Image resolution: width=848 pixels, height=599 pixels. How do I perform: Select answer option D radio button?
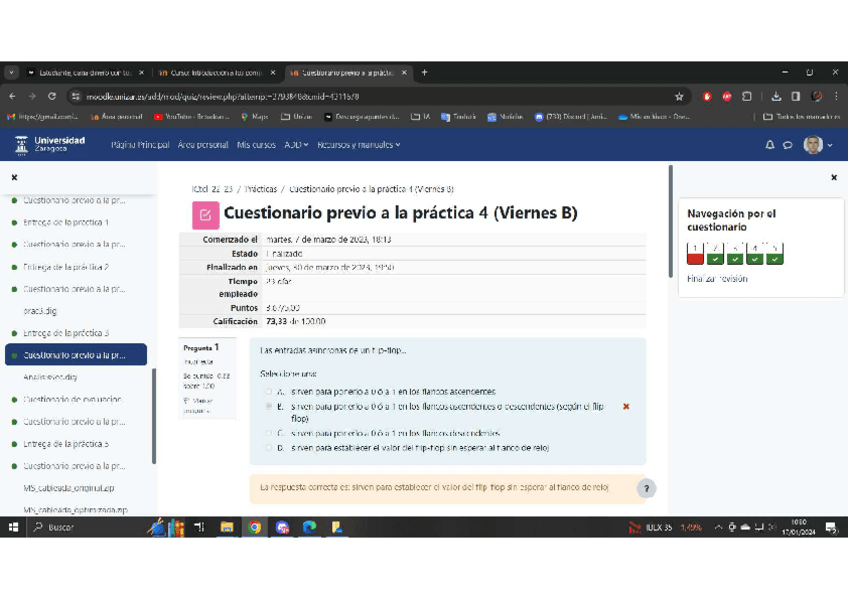pyautogui.click(x=268, y=448)
